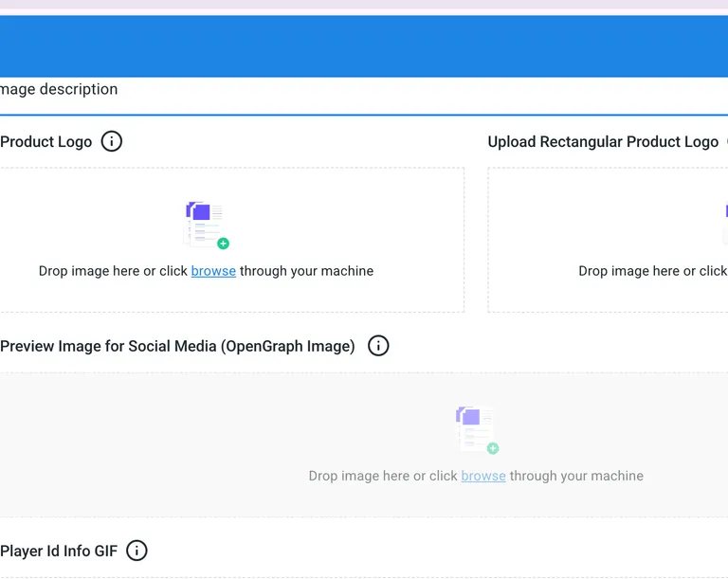The width and height of the screenshot is (728, 579).
Task: Click browse link in Product Logo dropzone
Action: pos(213,271)
